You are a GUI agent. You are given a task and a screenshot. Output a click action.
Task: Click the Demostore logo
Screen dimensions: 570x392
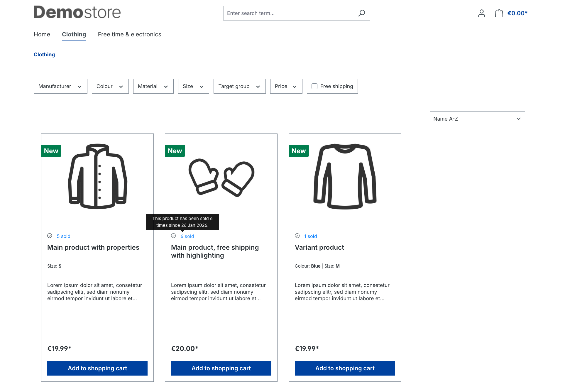tap(77, 12)
